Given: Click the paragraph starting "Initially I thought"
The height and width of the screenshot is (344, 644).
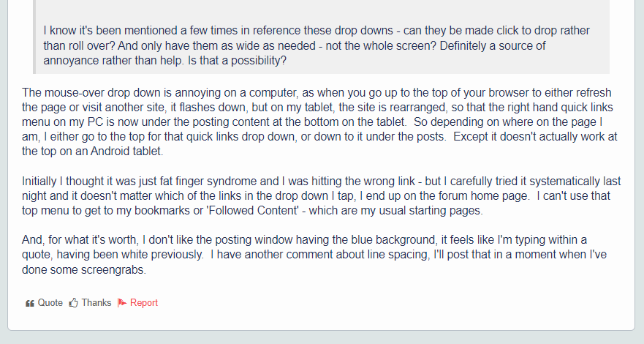Looking at the screenshot, I should click(x=321, y=195).
